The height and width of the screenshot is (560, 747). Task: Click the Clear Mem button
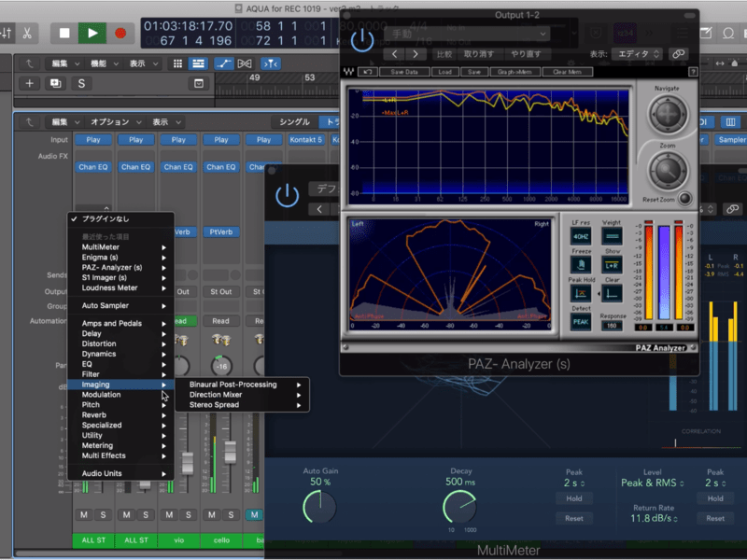coord(566,72)
